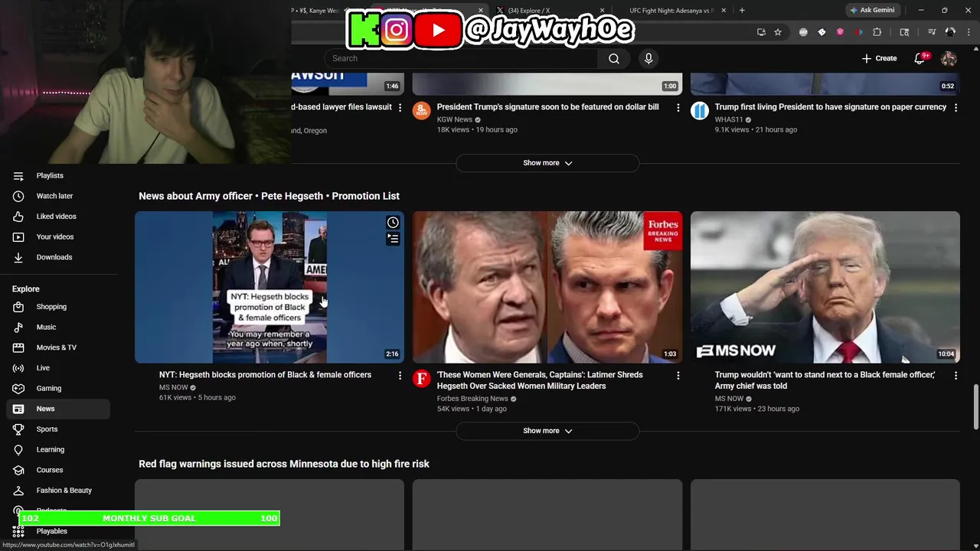Open Downloads in sidebar
Viewport: 980px width, 551px height.
(x=58, y=257)
